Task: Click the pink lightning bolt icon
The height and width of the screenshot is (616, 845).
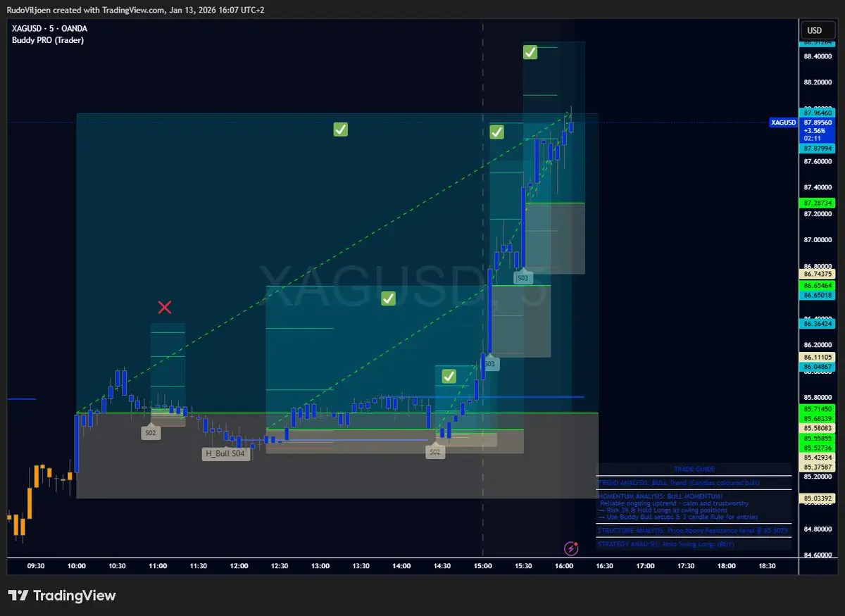Action: coord(572,548)
